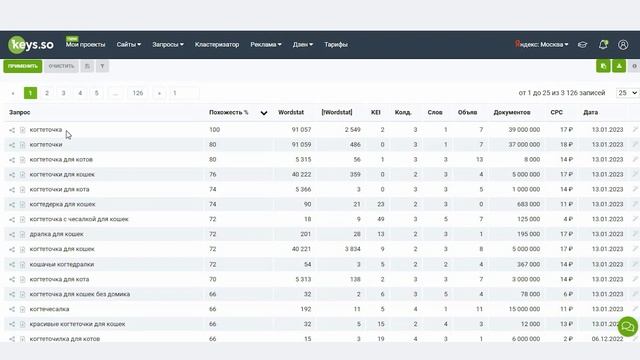Click current page 1 button
The height and width of the screenshot is (360, 640).
tap(30, 93)
